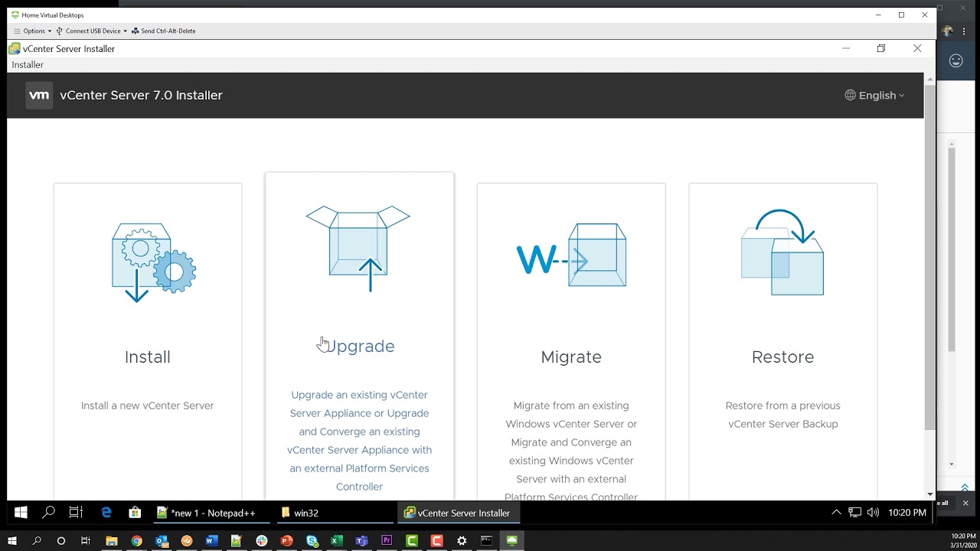Open PowerPoint from host taskbar

tap(286, 540)
